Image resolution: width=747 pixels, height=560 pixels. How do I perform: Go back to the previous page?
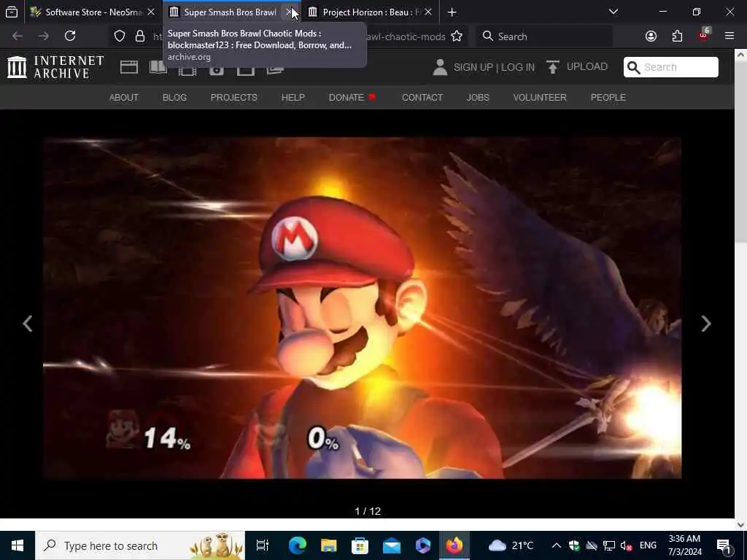pyautogui.click(x=18, y=36)
